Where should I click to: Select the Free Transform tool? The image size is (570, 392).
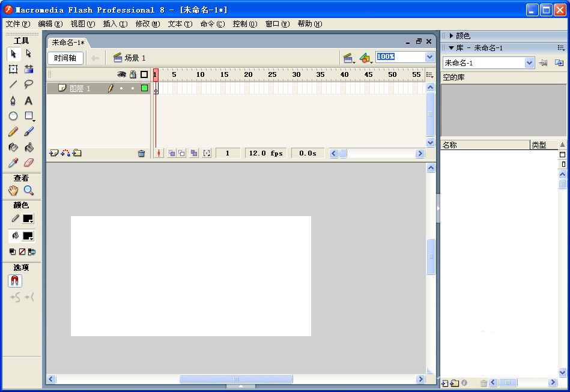click(13, 69)
